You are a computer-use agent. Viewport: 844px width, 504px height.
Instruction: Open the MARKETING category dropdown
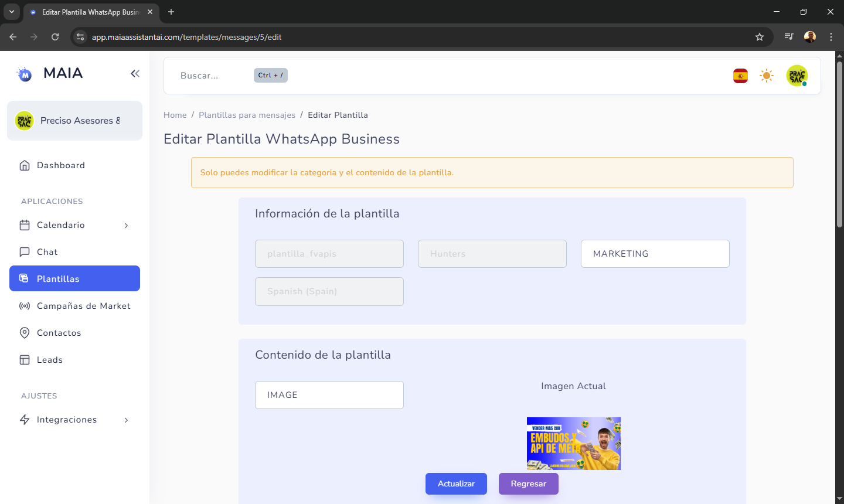click(655, 254)
